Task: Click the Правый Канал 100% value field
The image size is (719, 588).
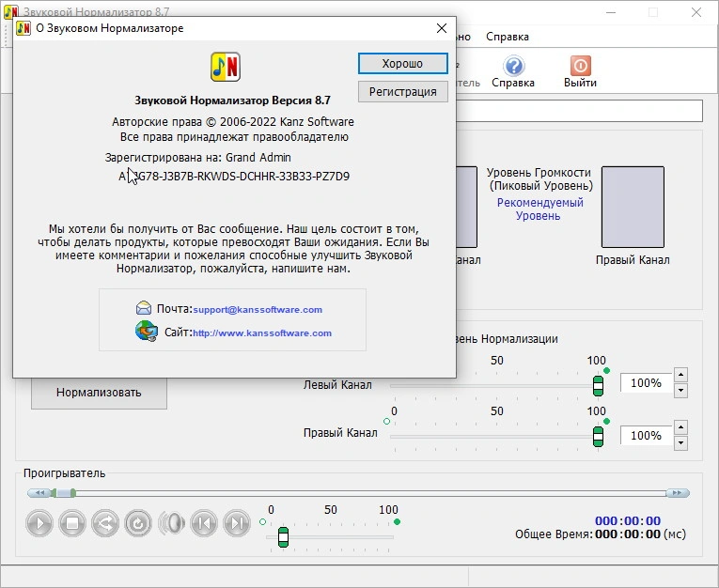Action: tap(646, 436)
